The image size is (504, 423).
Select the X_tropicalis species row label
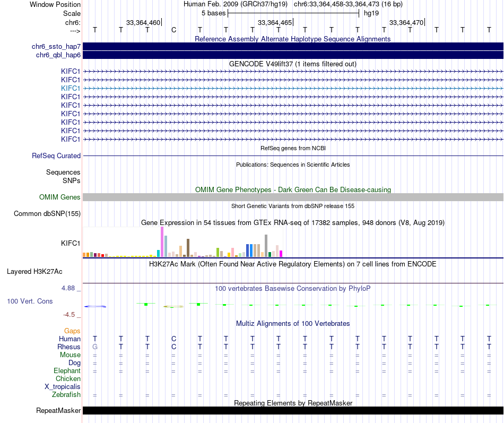pyautogui.click(x=63, y=387)
